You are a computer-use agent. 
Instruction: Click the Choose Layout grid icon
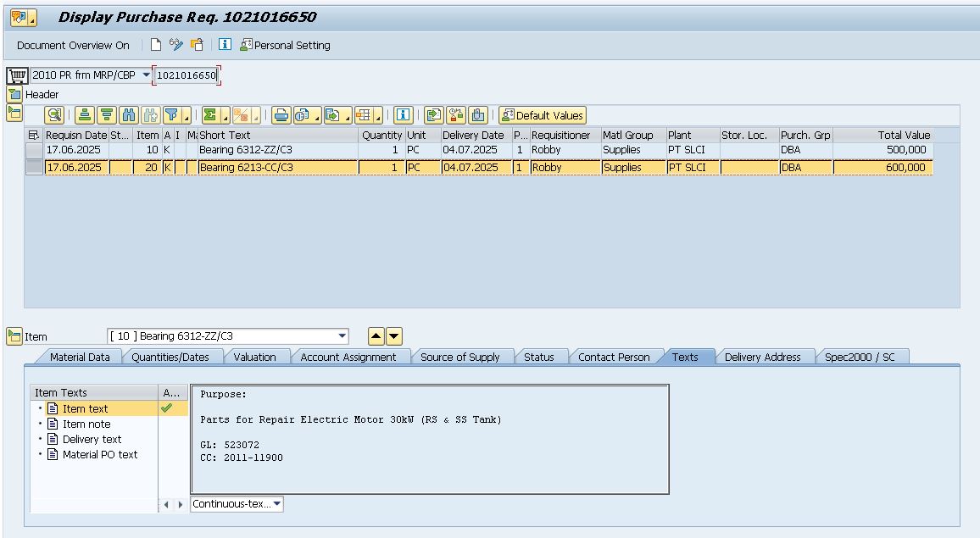[x=363, y=115]
